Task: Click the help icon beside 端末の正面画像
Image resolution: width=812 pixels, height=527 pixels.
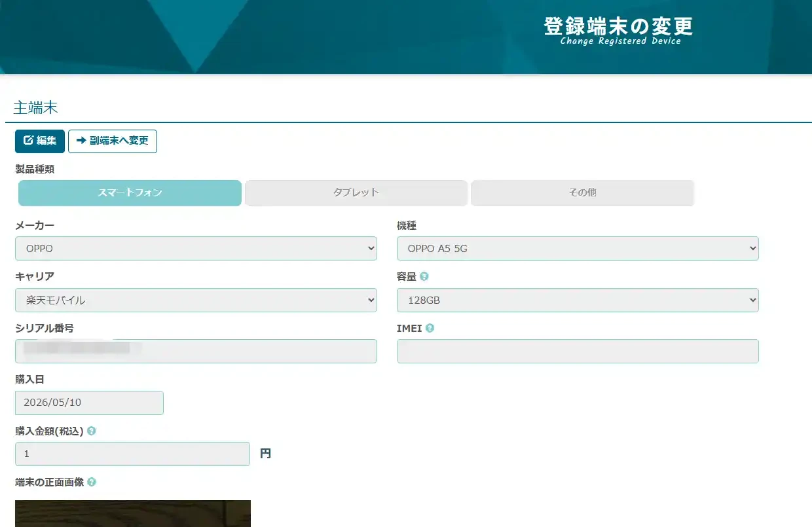Action: click(x=92, y=482)
